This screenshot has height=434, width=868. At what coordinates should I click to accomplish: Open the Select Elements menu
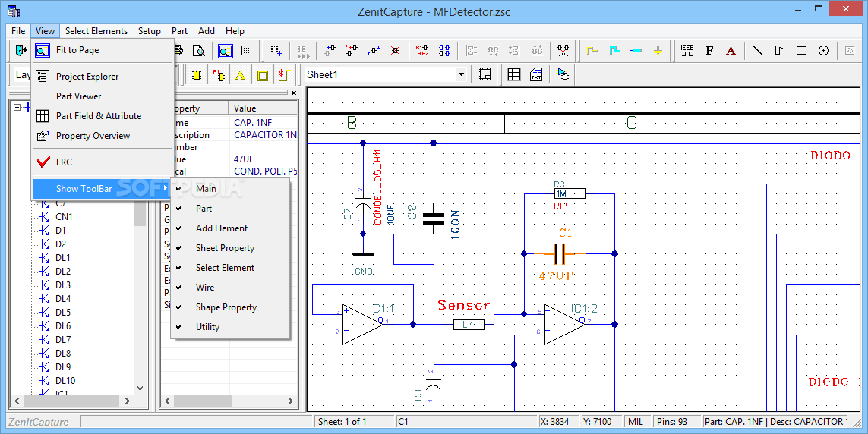(x=96, y=31)
